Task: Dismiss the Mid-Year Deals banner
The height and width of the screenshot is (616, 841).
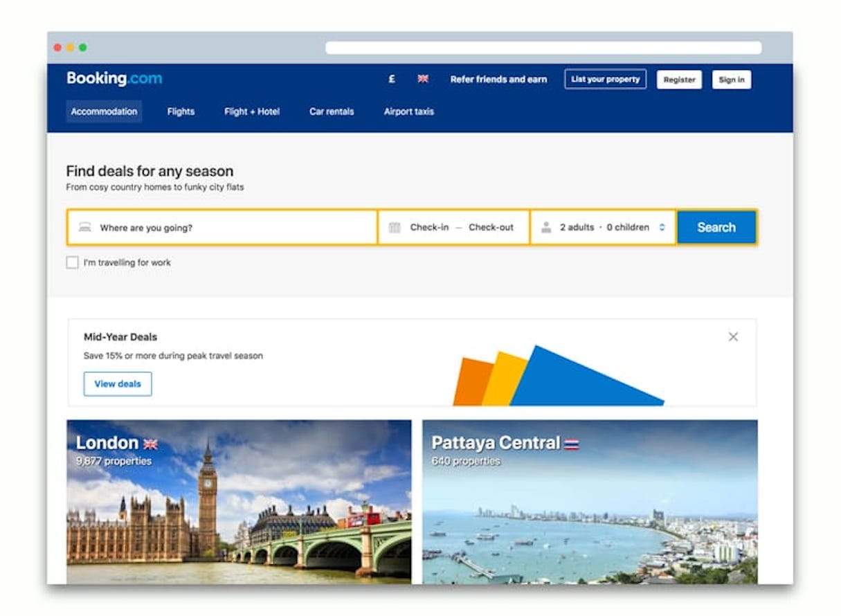Action: click(733, 337)
